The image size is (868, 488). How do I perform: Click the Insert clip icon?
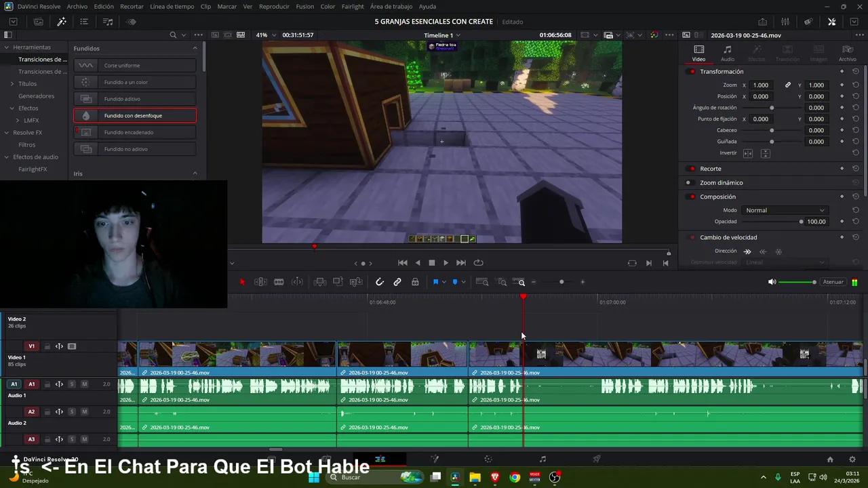coord(320,282)
